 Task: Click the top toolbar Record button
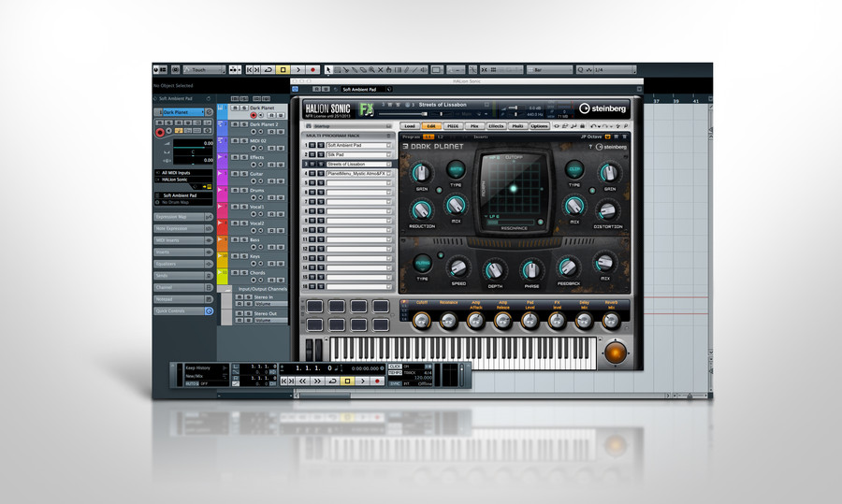pyautogui.click(x=312, y=70)
